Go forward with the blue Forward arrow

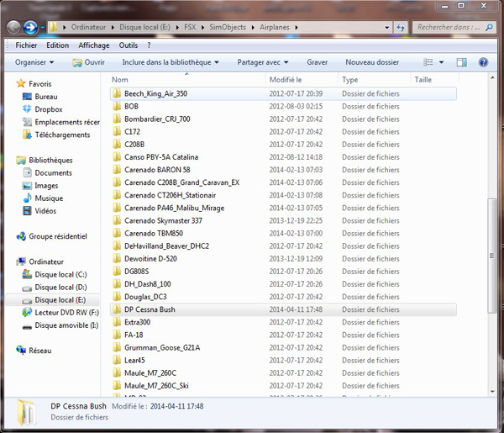(30, 28)
